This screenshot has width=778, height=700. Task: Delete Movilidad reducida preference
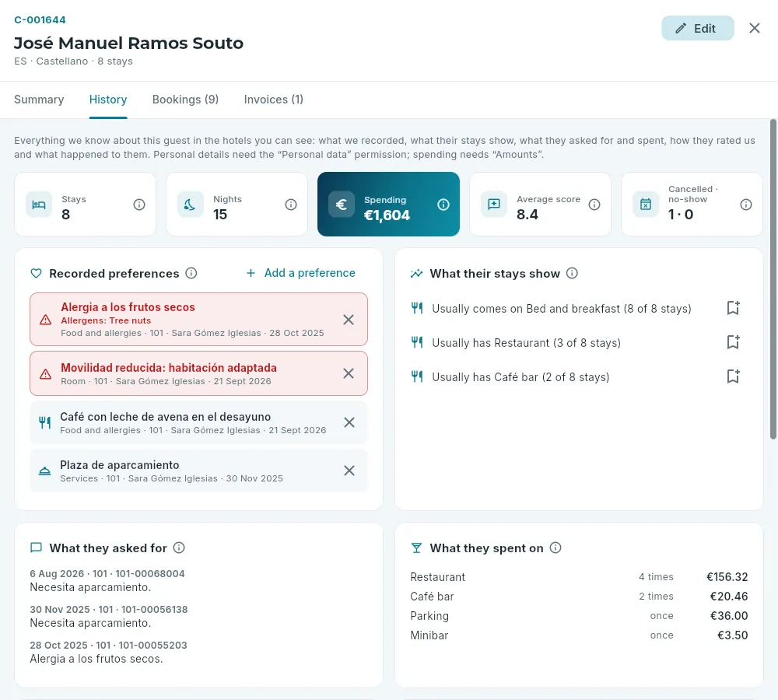349,373
